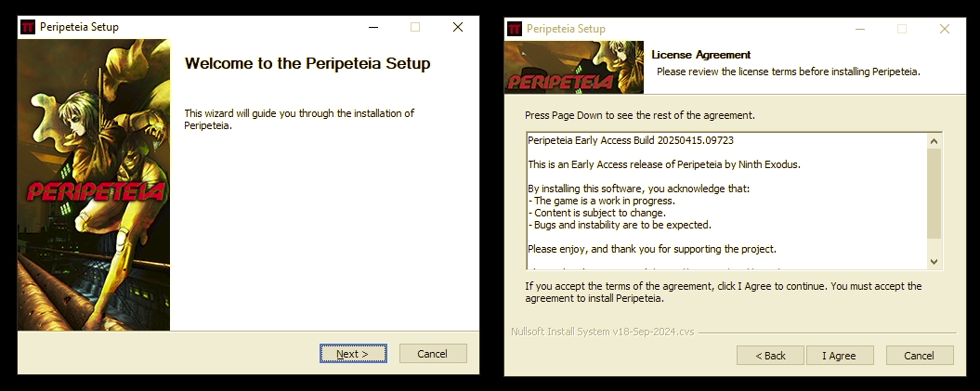980x391 pixels.
Task: Click the app icon in Welcome window title bar
Action: pyautogui.click(x=28, y=27)
